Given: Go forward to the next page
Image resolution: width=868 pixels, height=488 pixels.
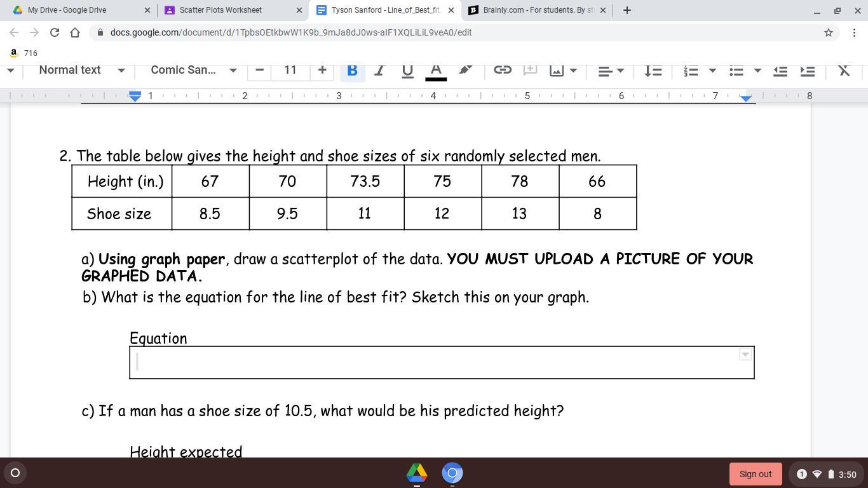Looking at the screenshot, I should 34,32.
